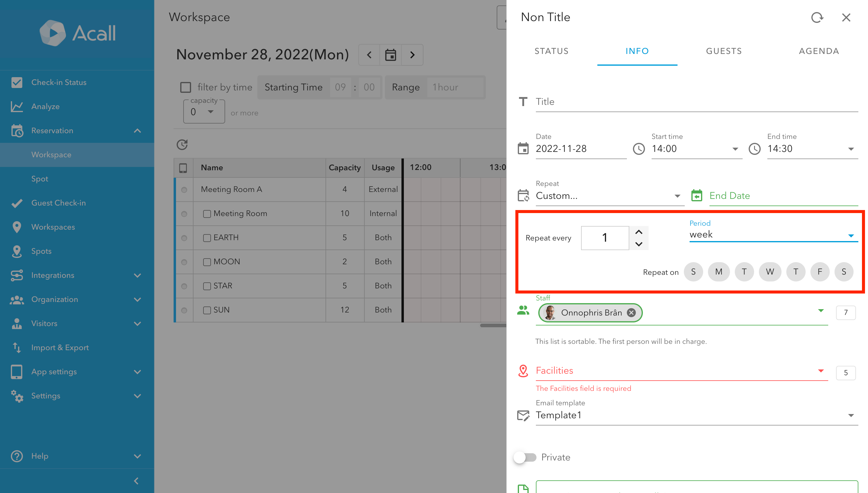Toggle the Private switch
868x493 pixels.
(x=525, y=457)
